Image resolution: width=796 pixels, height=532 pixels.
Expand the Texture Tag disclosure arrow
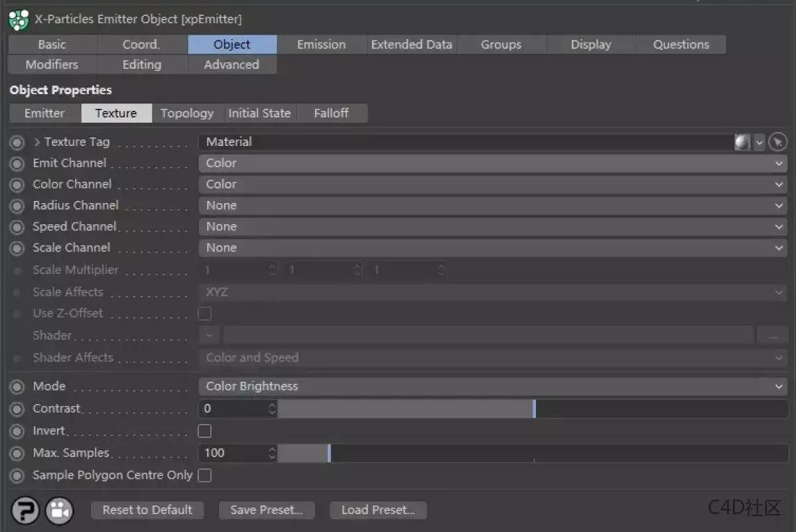pos(36,141)
